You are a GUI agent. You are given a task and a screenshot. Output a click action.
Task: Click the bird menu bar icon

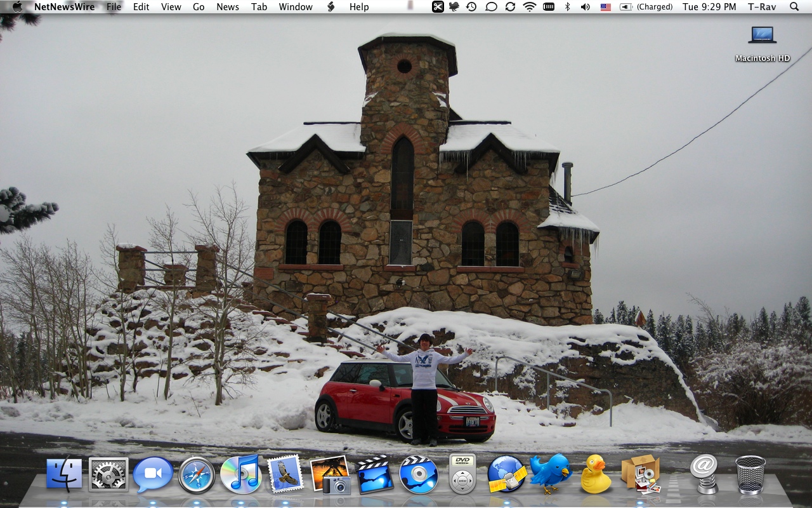(454, 7)
